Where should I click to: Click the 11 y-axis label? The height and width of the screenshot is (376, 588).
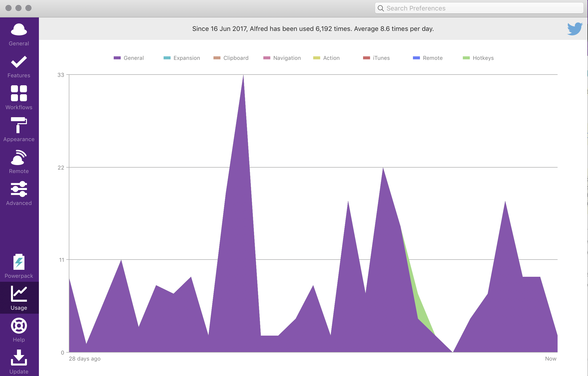pyautogui.click(x=62, y=260)
